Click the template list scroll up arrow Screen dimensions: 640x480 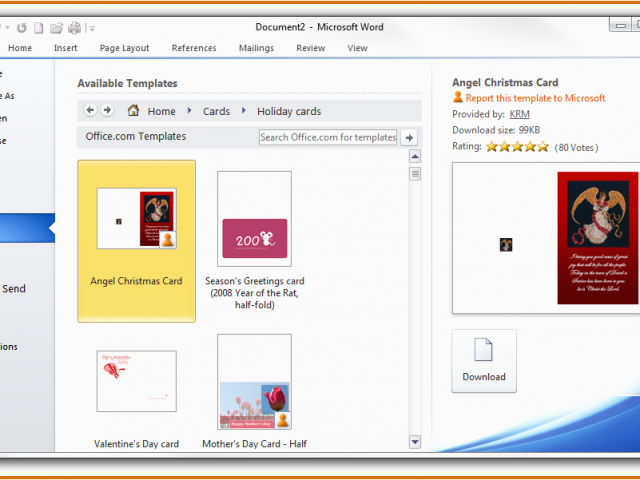point(415,156)
